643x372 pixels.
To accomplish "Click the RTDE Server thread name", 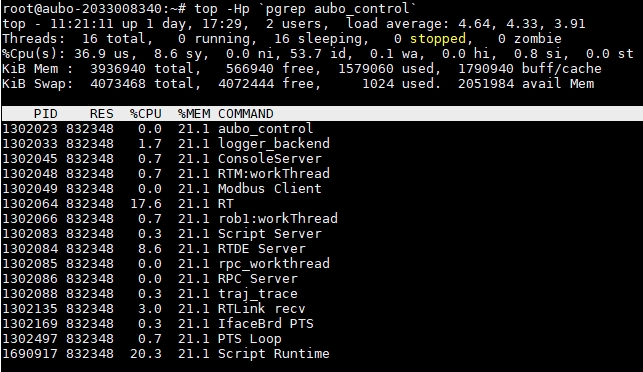I will pyautogui.click(x=262, y=249).
